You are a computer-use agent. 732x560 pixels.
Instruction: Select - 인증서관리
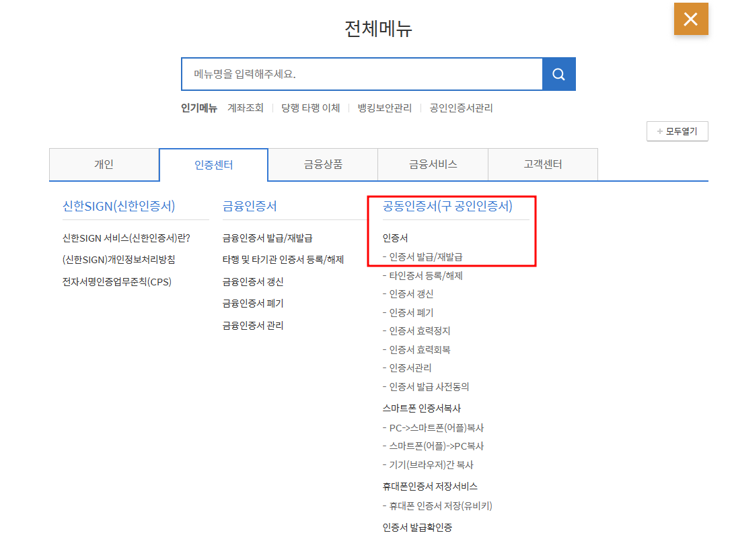point(407,368)
